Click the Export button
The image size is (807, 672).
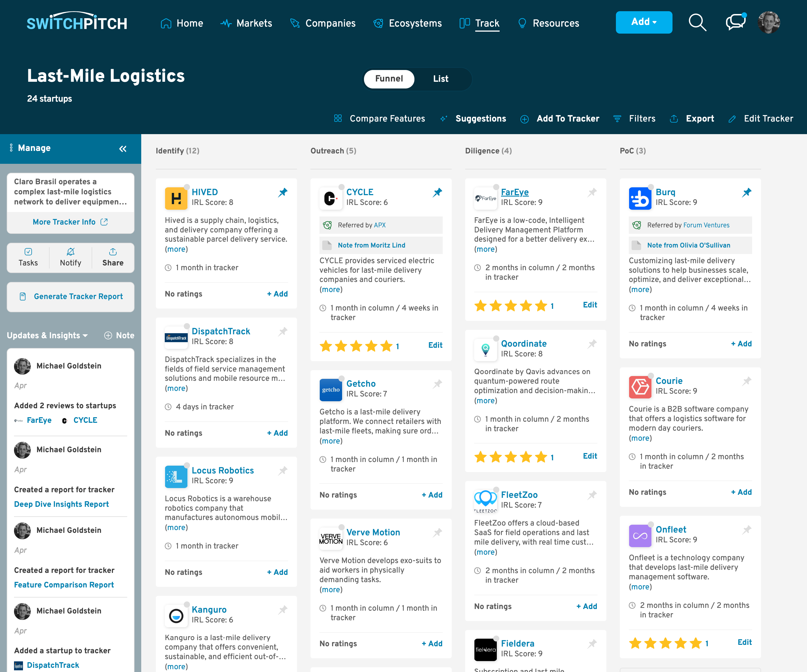click(x=692, y=119)
